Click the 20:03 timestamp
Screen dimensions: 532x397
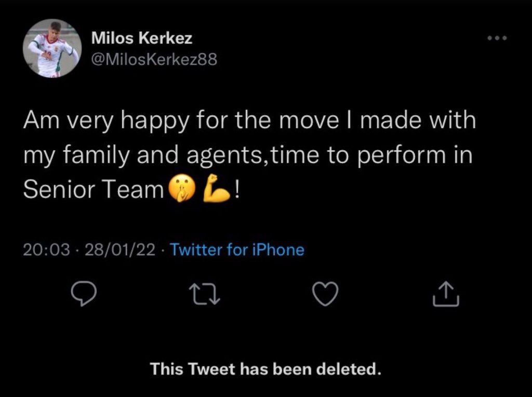click(x=46, y=250)
